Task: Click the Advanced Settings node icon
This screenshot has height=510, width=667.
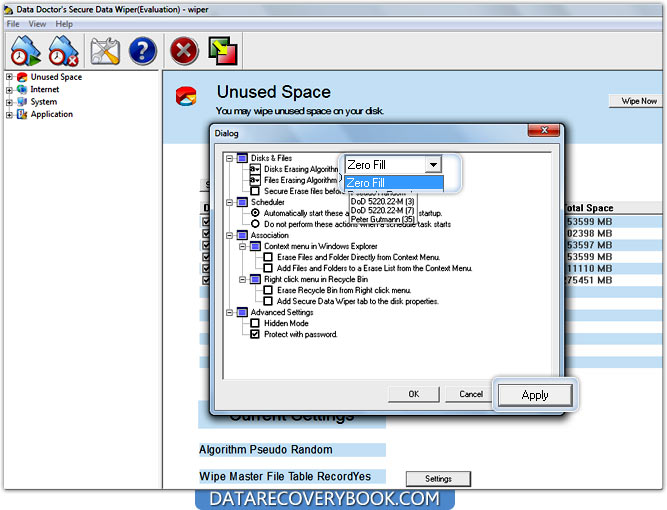Action: 242,313
